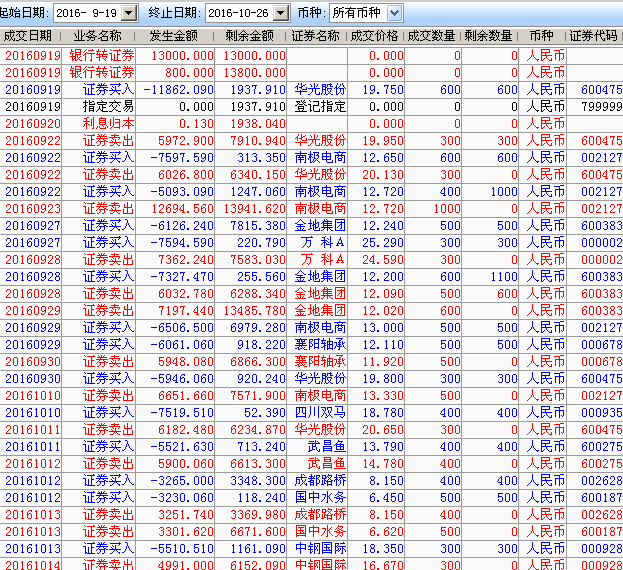Expand the currency 所有币种 dropdown
This screenshot has height=570, width=623.
coord(395,13)
